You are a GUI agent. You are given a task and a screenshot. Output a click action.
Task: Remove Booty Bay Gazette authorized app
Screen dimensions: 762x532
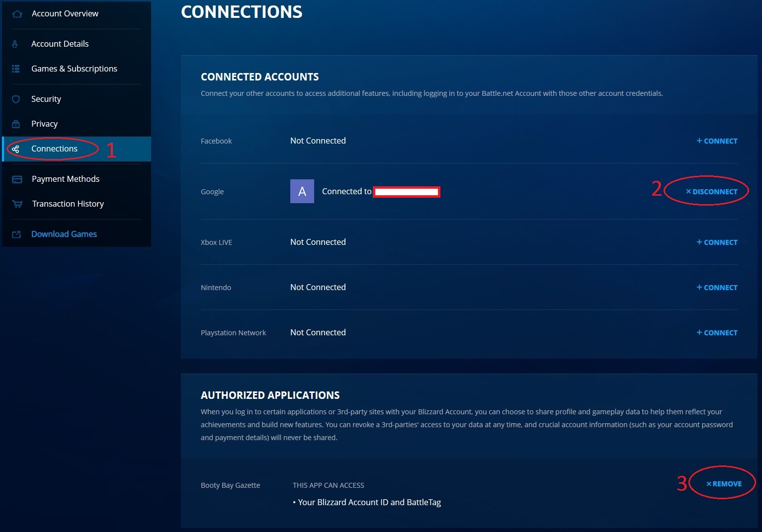(724, 484)
